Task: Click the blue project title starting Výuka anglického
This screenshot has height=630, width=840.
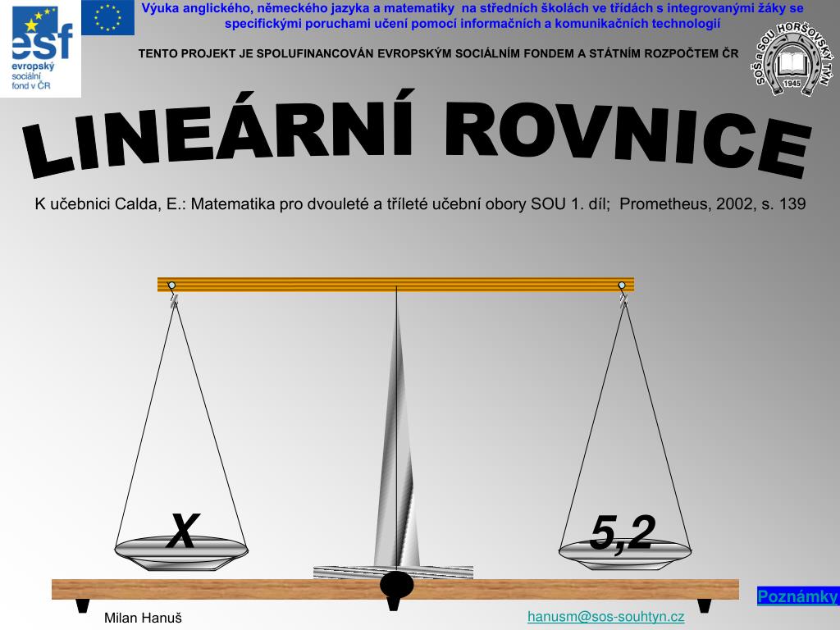Action: click(x=472, y=16)
